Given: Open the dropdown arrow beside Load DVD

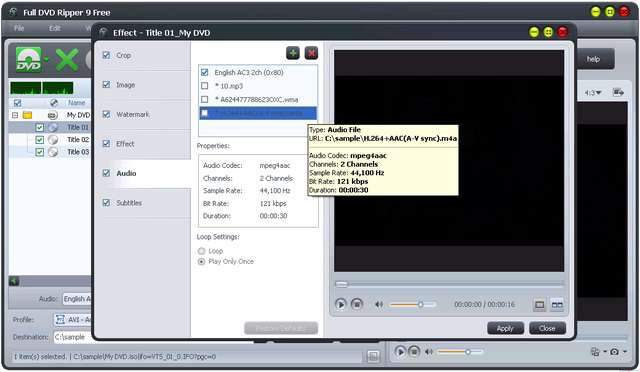Looking at the screenshot, I should [46, 60].
